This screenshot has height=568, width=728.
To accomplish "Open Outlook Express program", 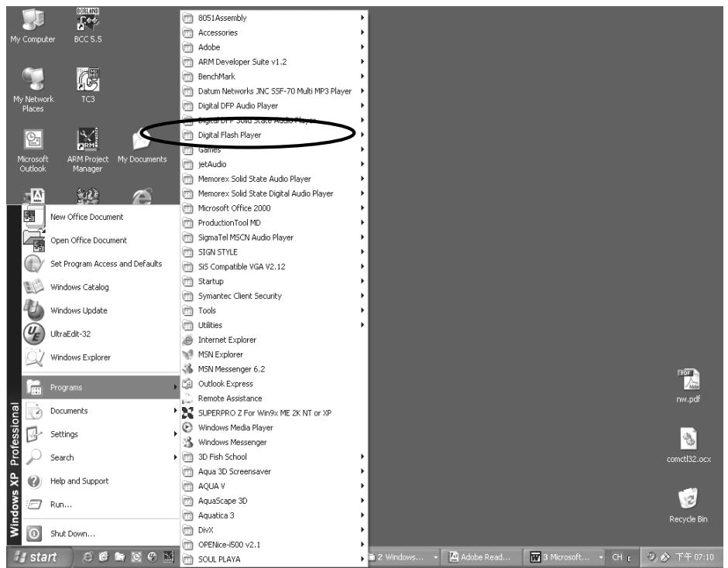I will pos(274,384).
